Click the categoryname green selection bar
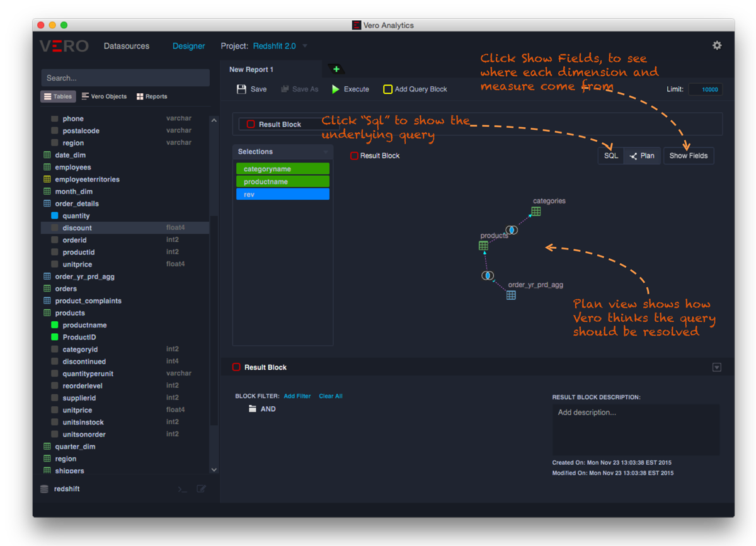Image resolution: width=756 pixels, height=546 pixels. (x=282, y=169)
